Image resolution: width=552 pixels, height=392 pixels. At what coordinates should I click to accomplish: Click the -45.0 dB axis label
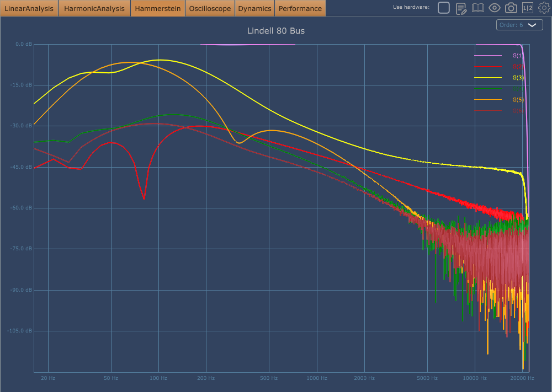(22, 167)
